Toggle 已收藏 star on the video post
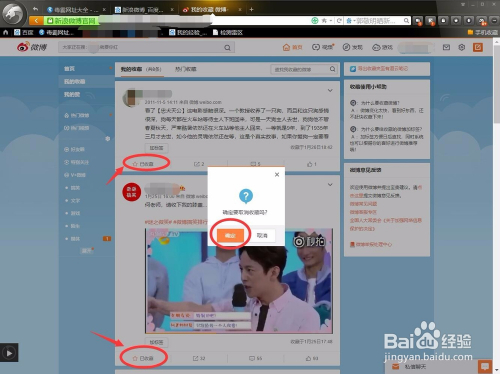The height and width of the screenshot is (374, 500). click(x=143, y=358)
